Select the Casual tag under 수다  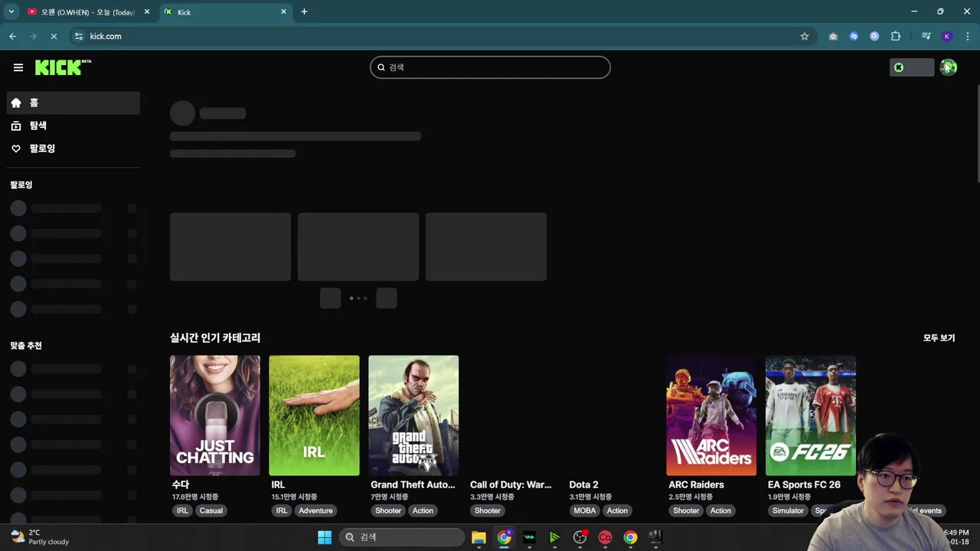point(211,510)
